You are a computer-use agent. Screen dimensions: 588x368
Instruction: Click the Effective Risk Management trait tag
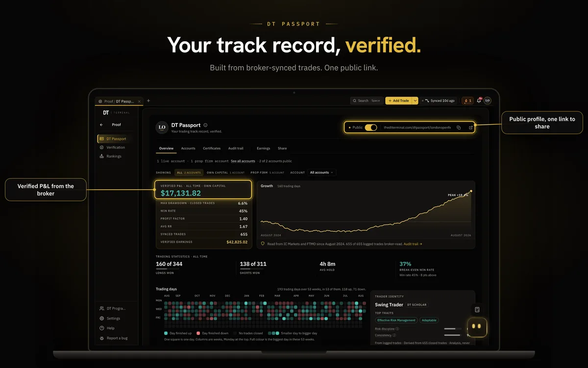(x=396, y=320)
